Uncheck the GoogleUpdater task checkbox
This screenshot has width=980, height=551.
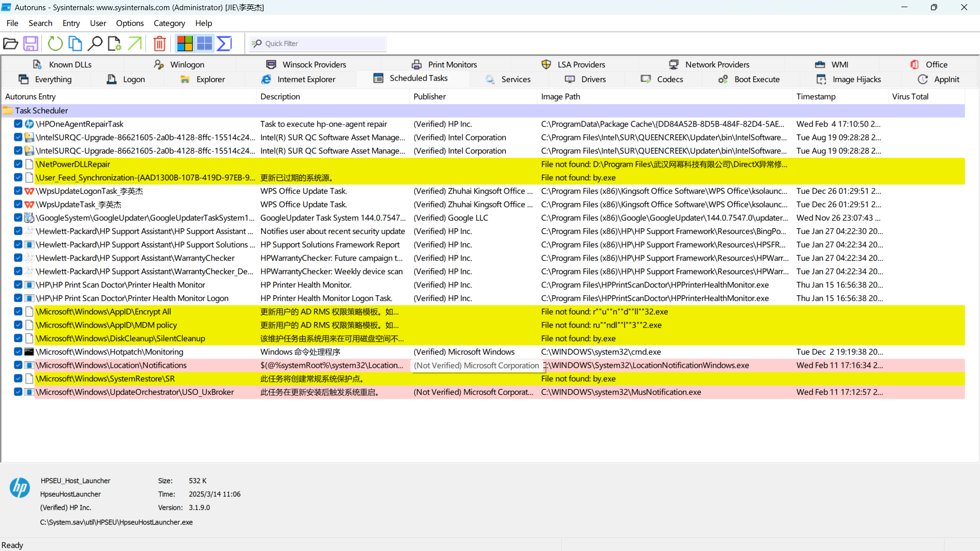coord(18,218)
